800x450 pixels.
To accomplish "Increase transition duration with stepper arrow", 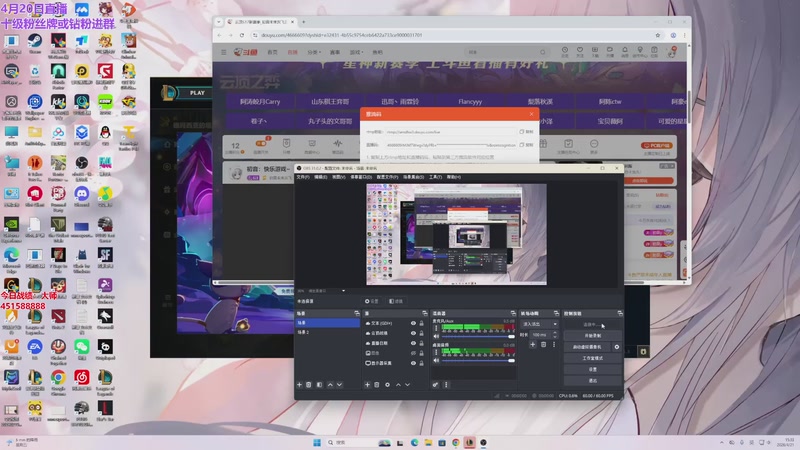I will pos(555,333).
